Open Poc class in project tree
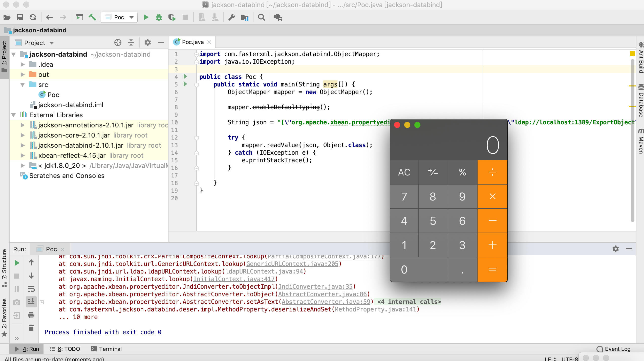 (53, 95)
